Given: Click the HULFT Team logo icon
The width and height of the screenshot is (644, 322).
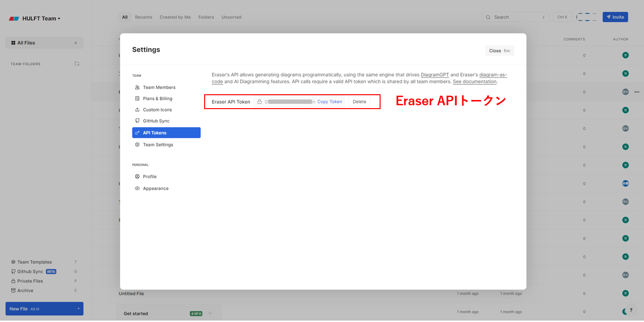Looking at the screenshot, I should [x=14, y=19].
